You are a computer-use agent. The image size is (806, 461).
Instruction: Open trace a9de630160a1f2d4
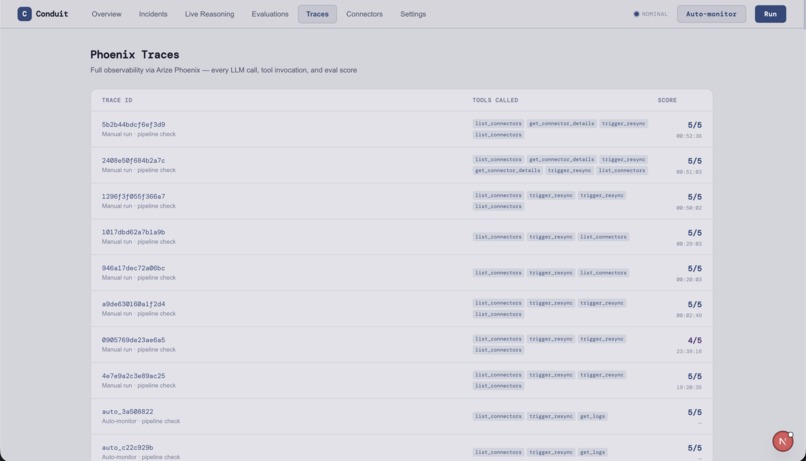133,304
